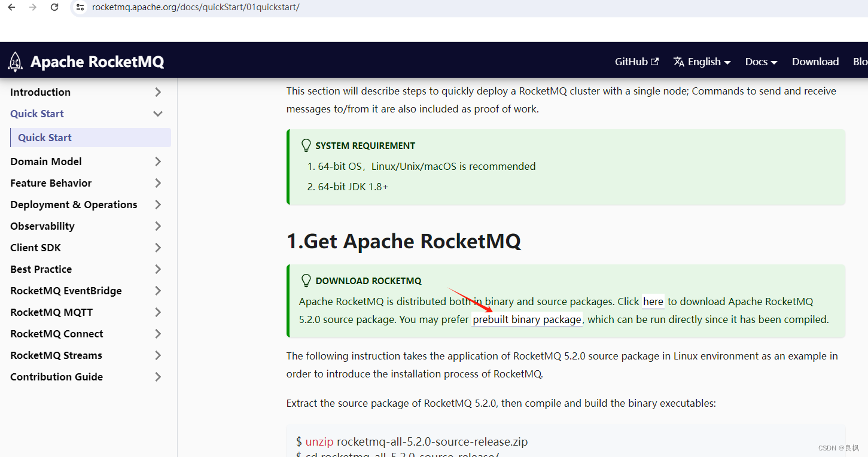Click the browser forward navigation arrow
The height and width of the screenshot is (457, 868).
(x=31, y=7)
